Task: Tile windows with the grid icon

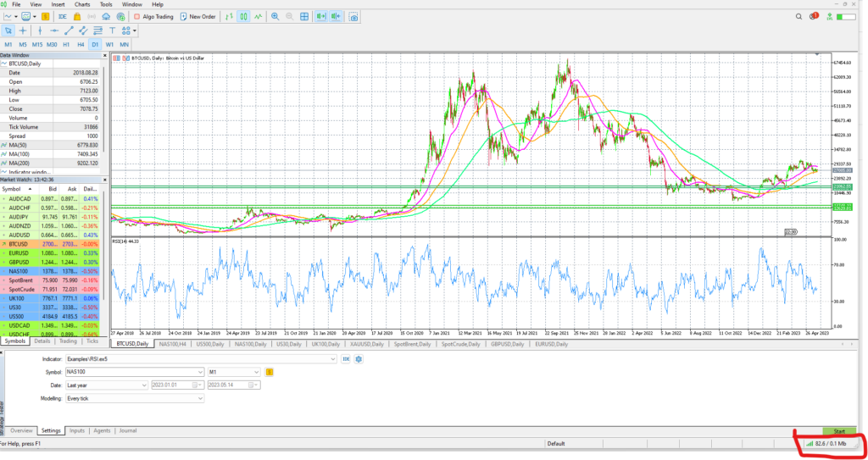Action: pos(304,17)
